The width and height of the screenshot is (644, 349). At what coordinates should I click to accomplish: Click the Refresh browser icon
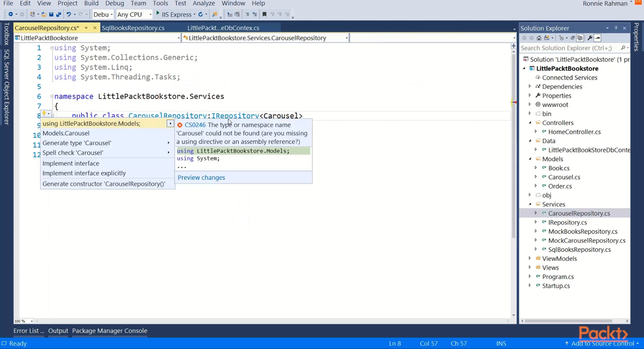pos(201,14)
